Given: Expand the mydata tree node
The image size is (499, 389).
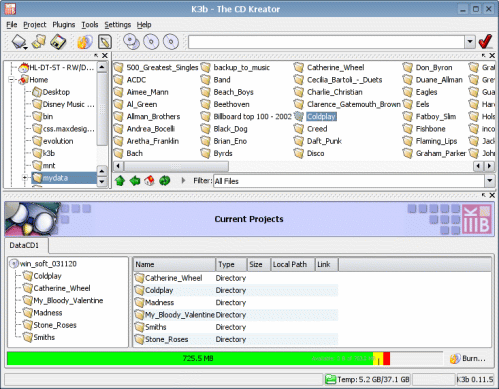Looking at the screenshot, I should click(25, 178).
